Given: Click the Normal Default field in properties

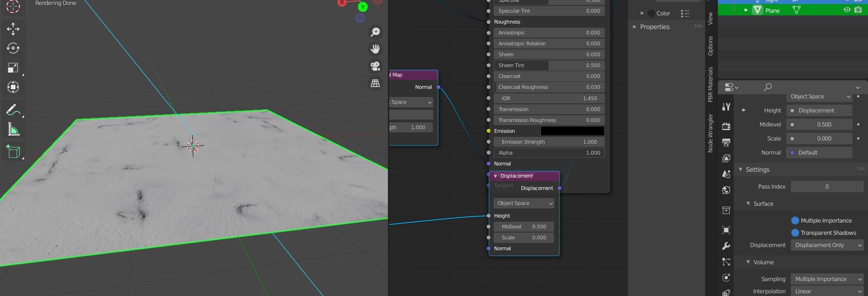Looking at the screenshot, I should pyautogui.click(x=819, y=152).
